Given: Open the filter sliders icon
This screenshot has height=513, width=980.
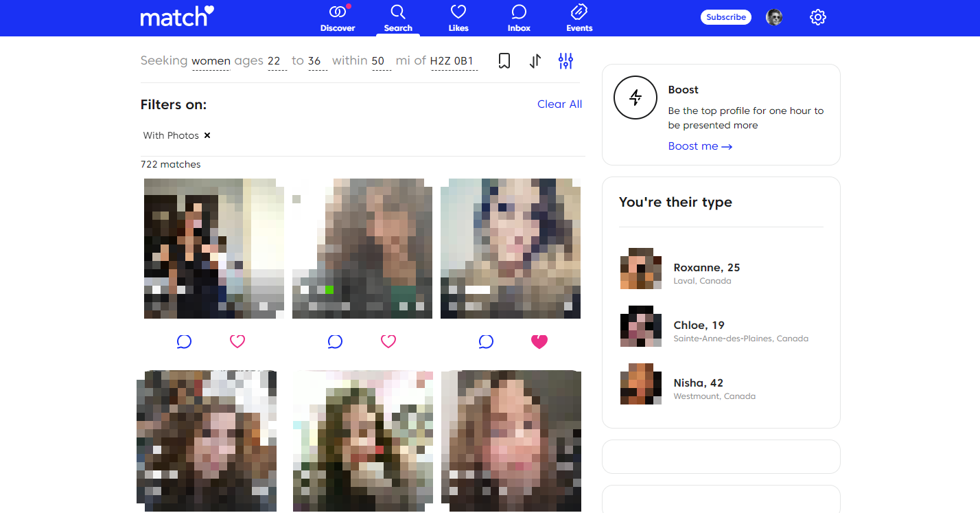Looking at the screenshot, I should pyautogui.click(x=565, y=61).
